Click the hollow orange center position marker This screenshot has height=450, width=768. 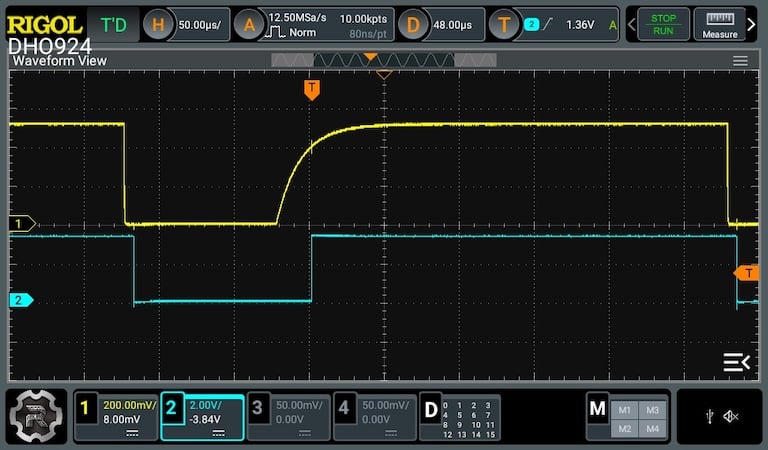tap(384, 74)
